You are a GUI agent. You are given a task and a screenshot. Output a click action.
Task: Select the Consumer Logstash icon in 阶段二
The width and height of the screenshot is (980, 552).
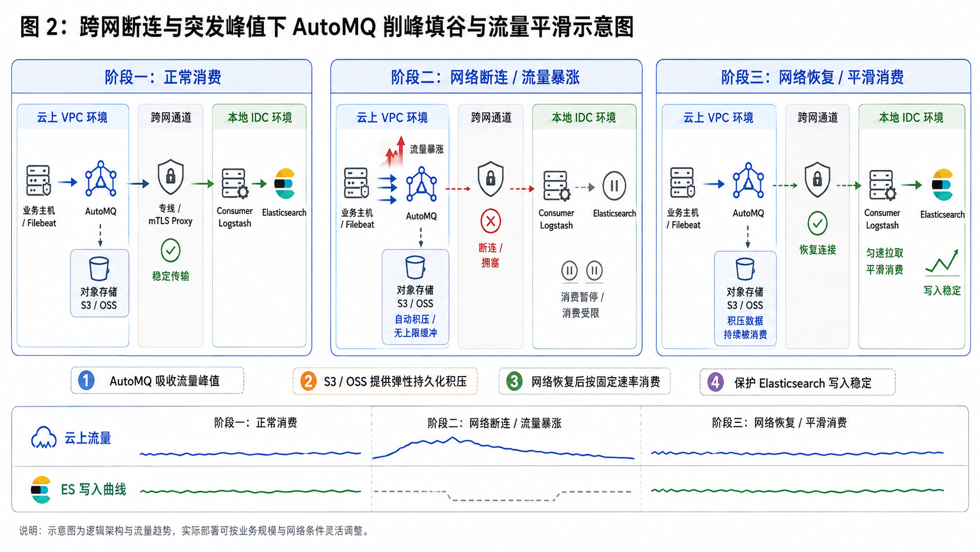coord(556,186)
